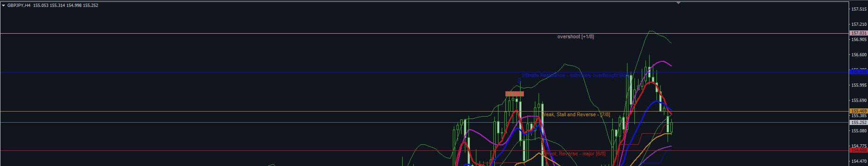This screenshot has height=166, width=868.
Task: Click the current price 155.252 label
Action: click(858, 123)
